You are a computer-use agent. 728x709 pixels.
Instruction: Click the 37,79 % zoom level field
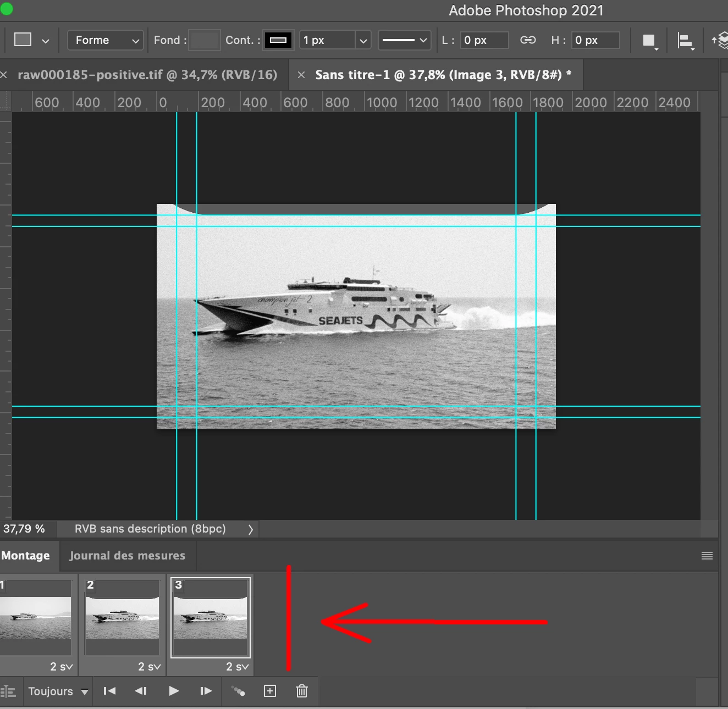[x=24, y=529]
